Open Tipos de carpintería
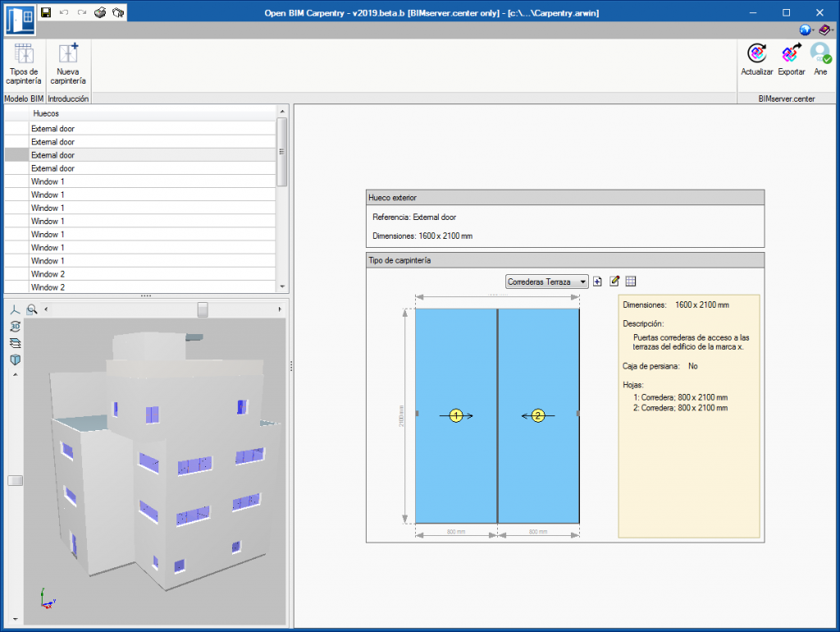Viewport: 840px width, 632px height. [x=24, y=64]
